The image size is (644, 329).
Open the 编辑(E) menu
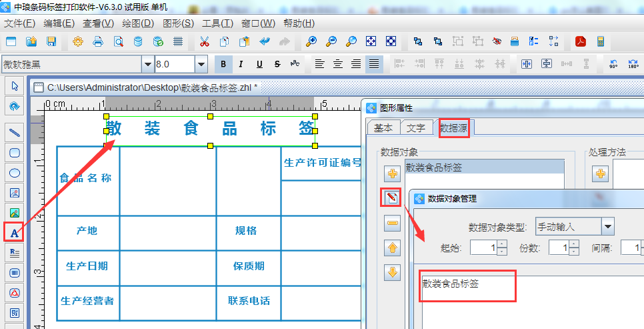tap(59, 23)
